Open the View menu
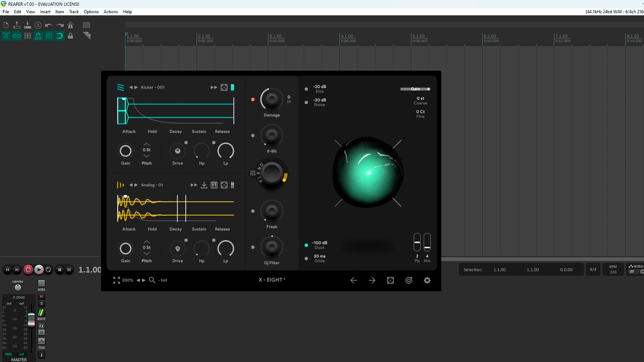This screenshot has width=644, height=362. (x=31, y=12)
